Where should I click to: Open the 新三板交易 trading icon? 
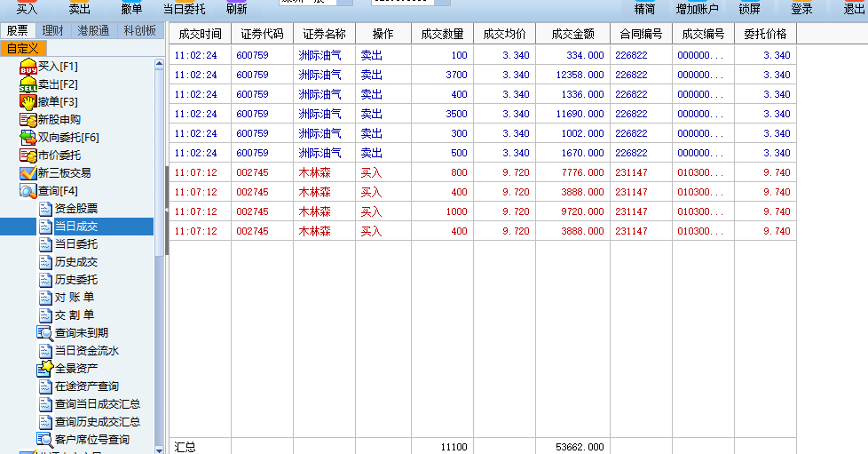coord(28,173)
